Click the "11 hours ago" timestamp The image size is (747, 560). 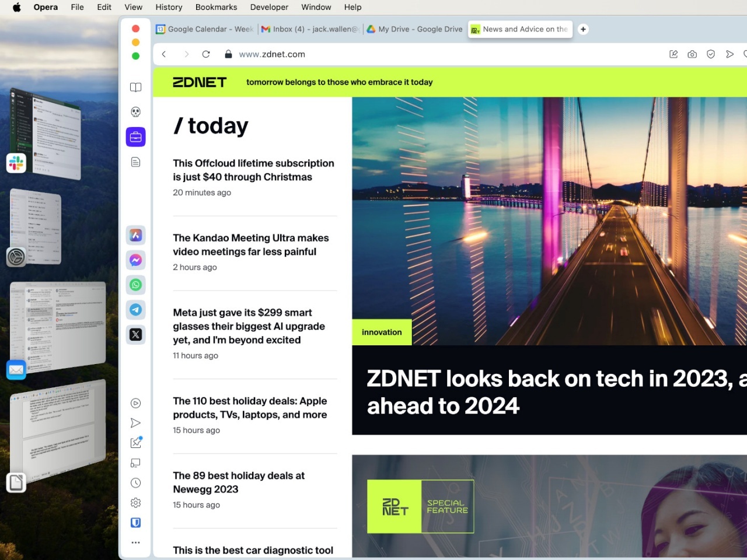(196, 356)
